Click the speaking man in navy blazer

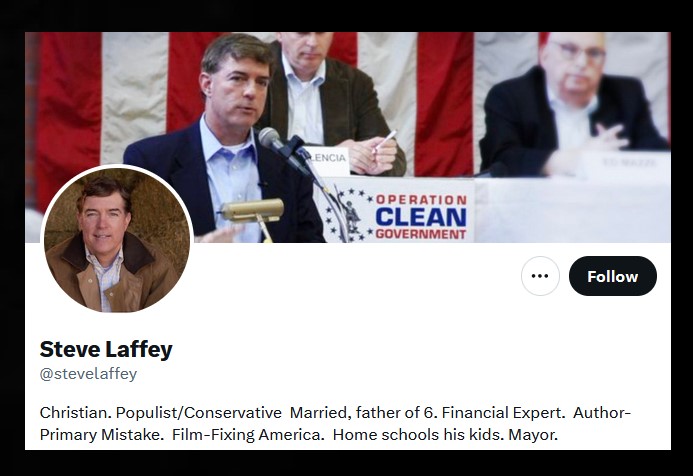click(223, 141)
